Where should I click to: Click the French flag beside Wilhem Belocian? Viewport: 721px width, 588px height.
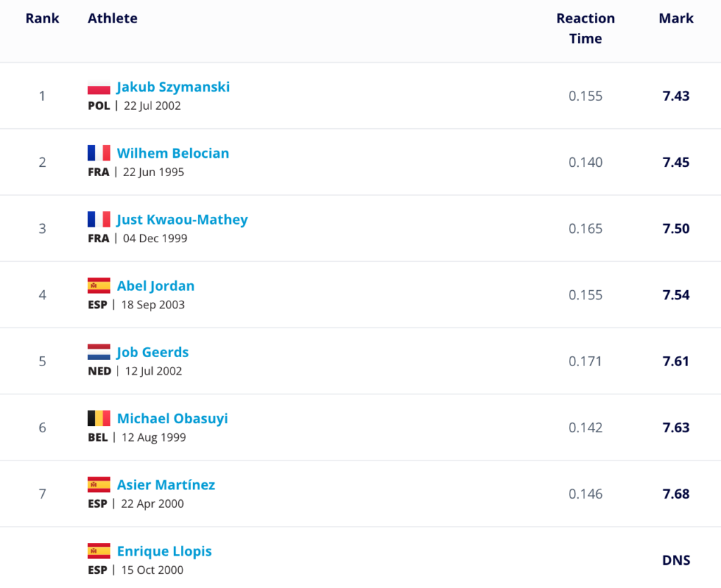(99, 154)
